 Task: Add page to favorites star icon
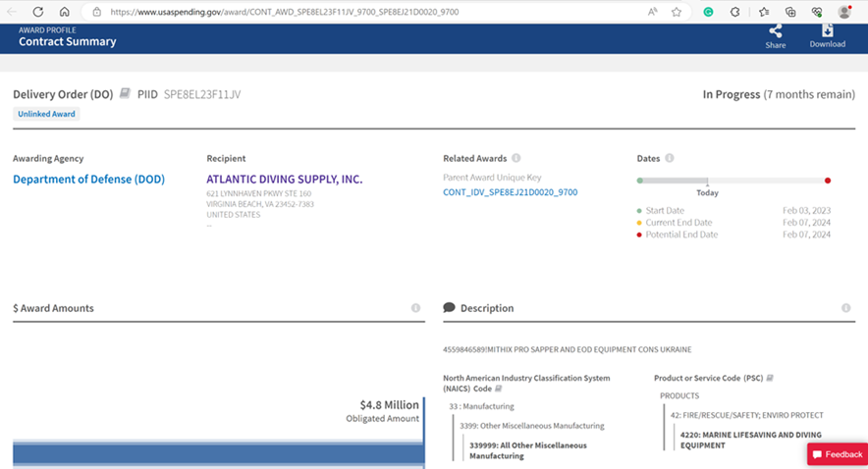[677, 12]
